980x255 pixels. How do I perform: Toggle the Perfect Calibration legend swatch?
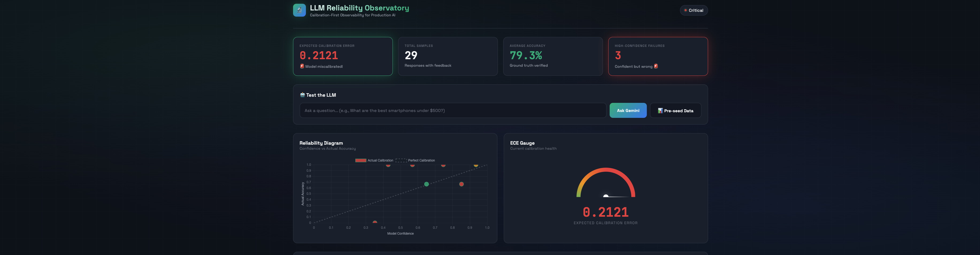(401, 160)
